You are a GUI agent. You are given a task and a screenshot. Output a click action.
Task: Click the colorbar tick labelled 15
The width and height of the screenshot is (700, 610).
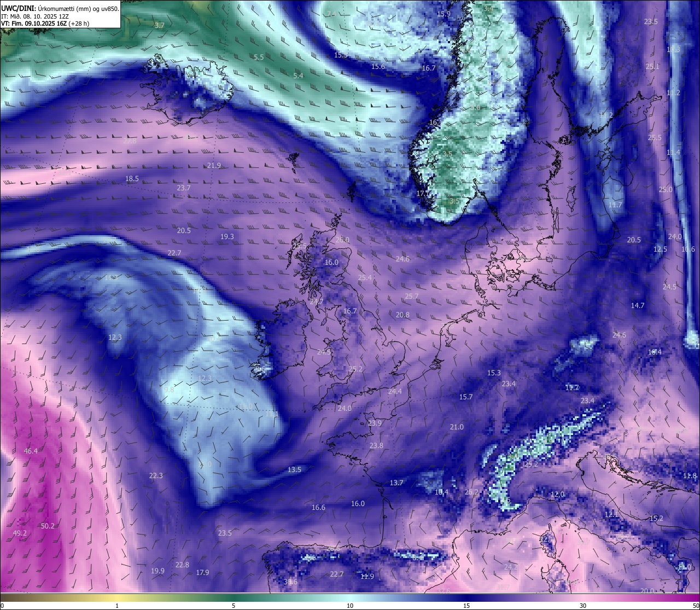point(466,606)
